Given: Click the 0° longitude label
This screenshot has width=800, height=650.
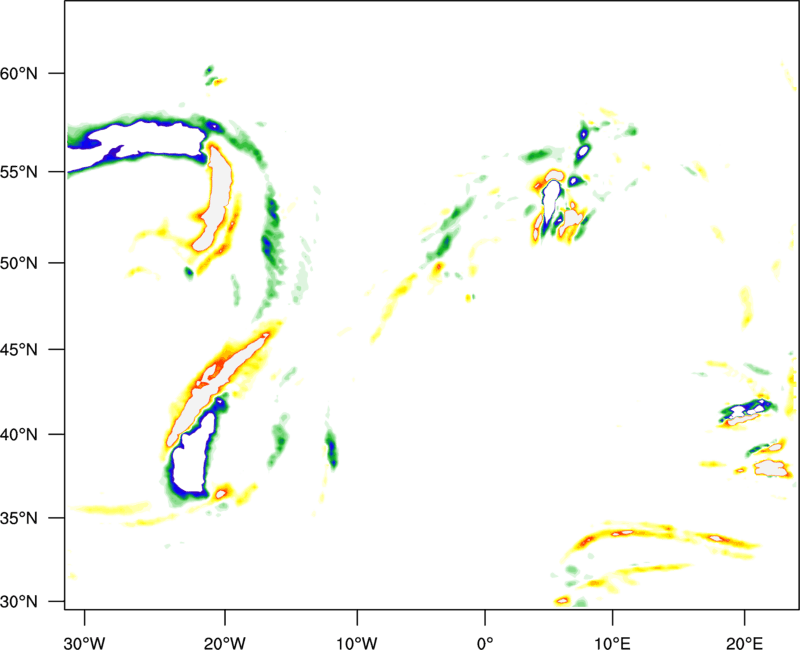Looking at the screenshot, I should tap(485, 643).
